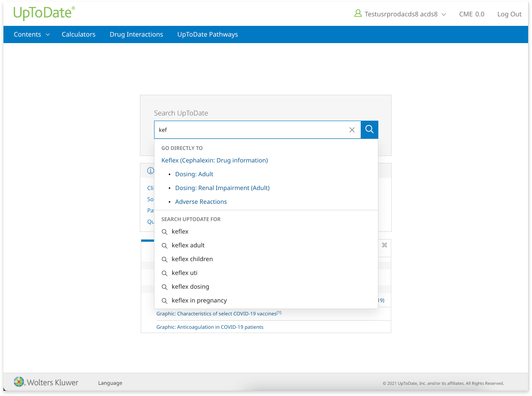Click magnifier icon beside 'keflex uti'
This screenshot has height=396, width=532.
[164, 273]
